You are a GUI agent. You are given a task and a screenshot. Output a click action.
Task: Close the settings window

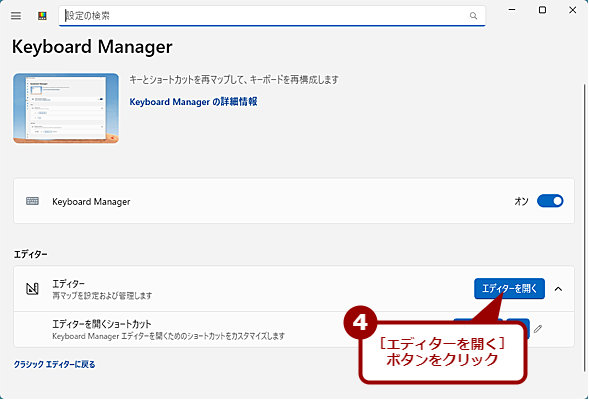(x=572, y=10)
